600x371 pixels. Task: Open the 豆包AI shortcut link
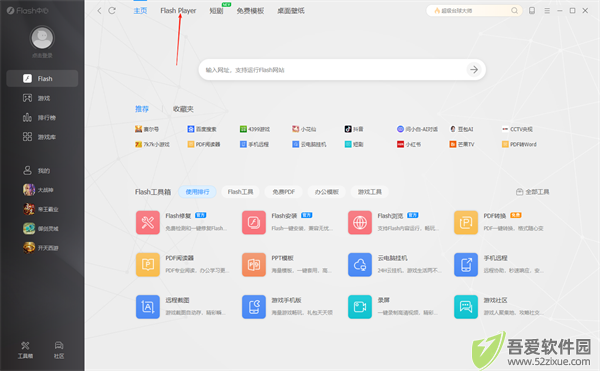[x=461, y=129]
